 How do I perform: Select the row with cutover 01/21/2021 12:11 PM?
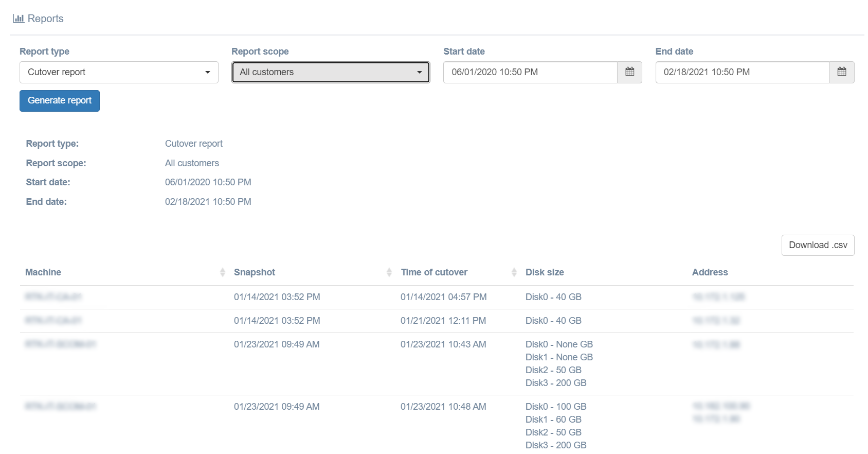[443, 321]
